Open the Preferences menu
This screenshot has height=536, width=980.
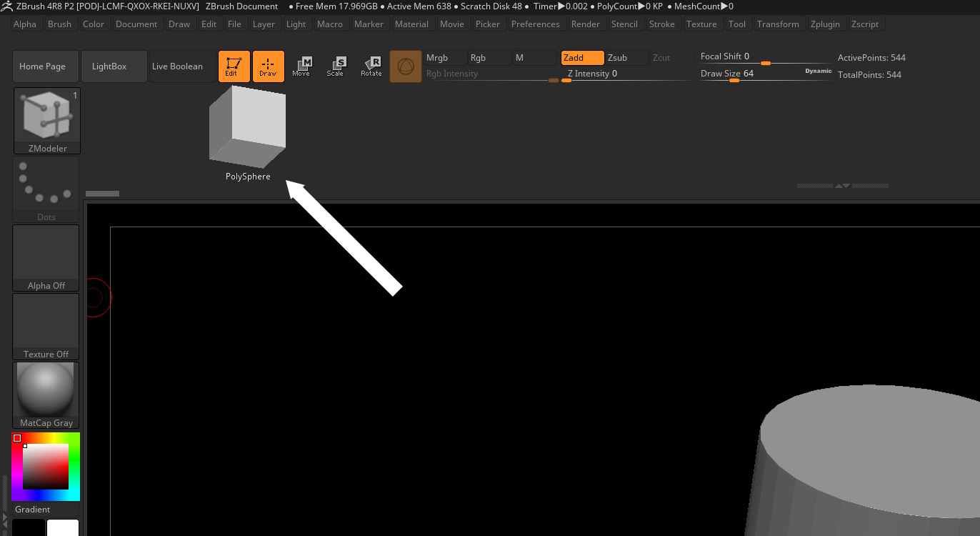(x=536, y=24)
